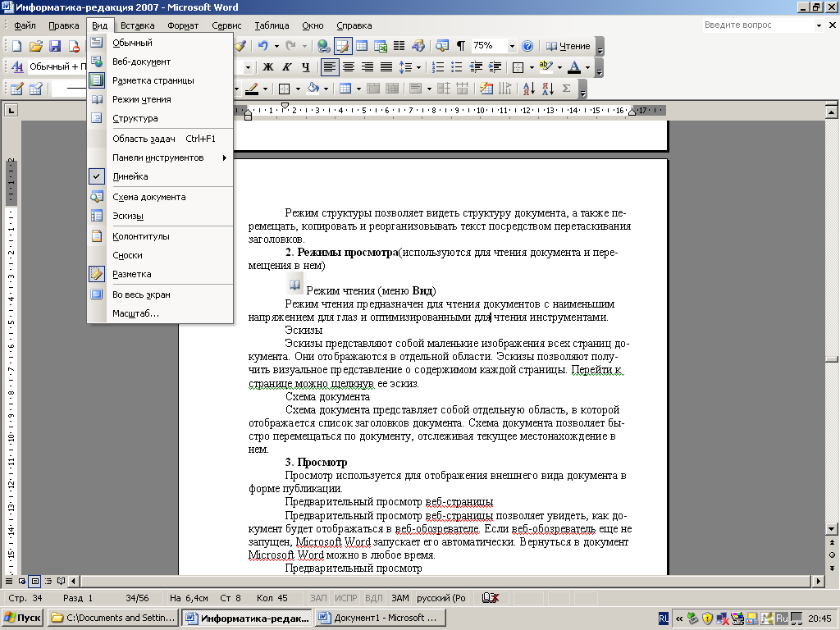Click the ЗАМ status bar indicator
The image size is (840, 630).
pos(399,598)
